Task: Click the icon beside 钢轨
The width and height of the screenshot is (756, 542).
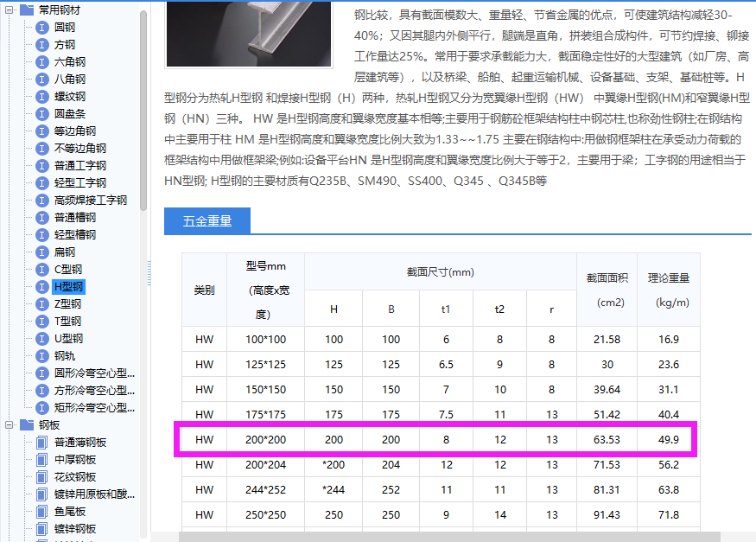Action: tap(42, 356)
